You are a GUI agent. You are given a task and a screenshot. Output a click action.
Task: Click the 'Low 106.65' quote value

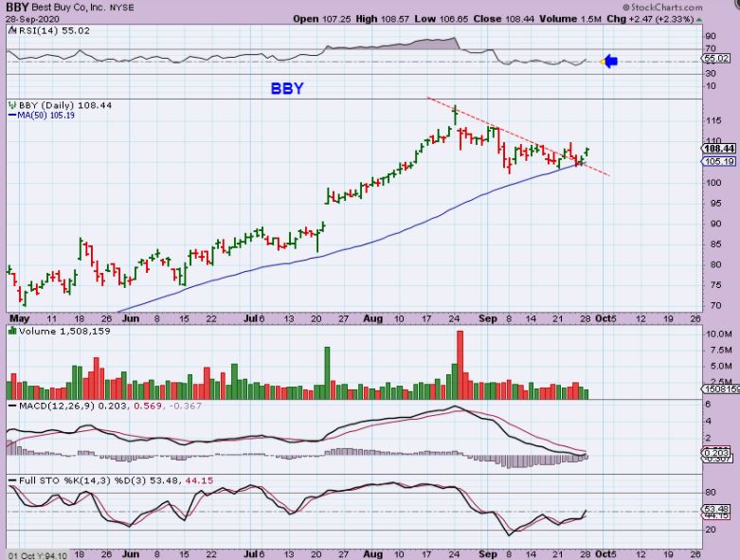pyautogui.click(x=442, y=19)
